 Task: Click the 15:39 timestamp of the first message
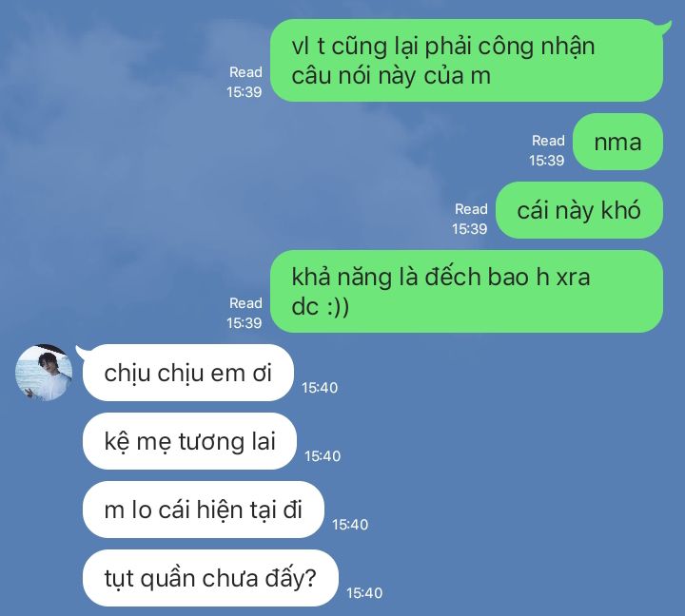pyautogui.click(x=245, y=92)
